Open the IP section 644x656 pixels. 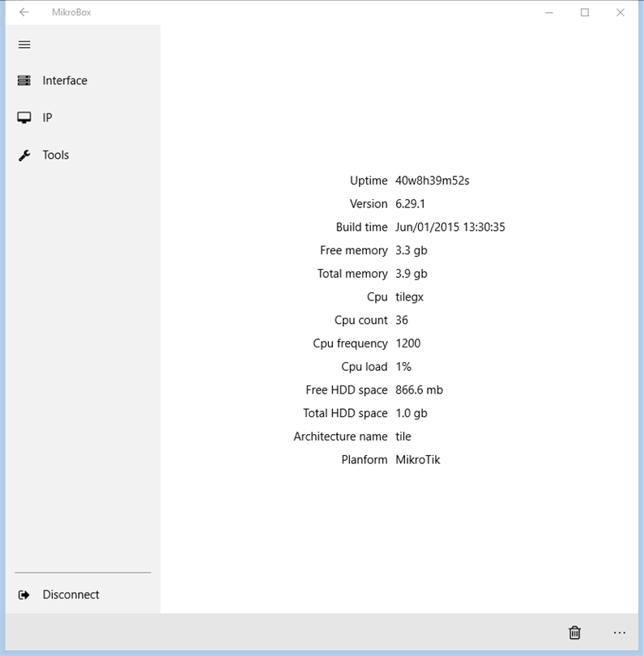[83, 117]
